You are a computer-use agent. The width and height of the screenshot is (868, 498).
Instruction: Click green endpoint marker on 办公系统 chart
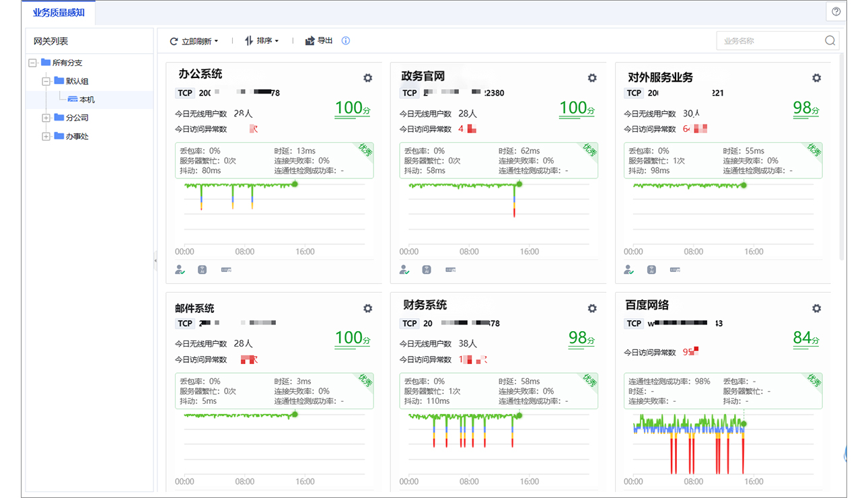click(295, 184)
